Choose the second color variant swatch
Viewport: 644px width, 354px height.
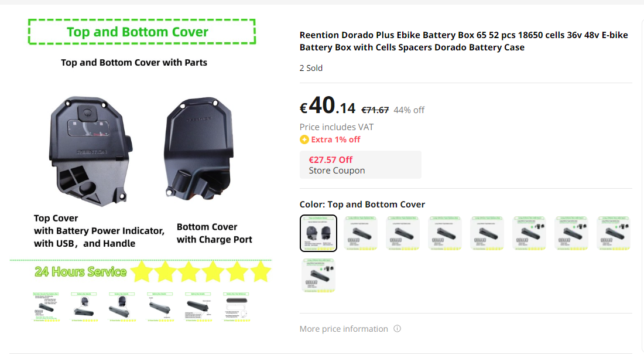(x=361, y=233)
